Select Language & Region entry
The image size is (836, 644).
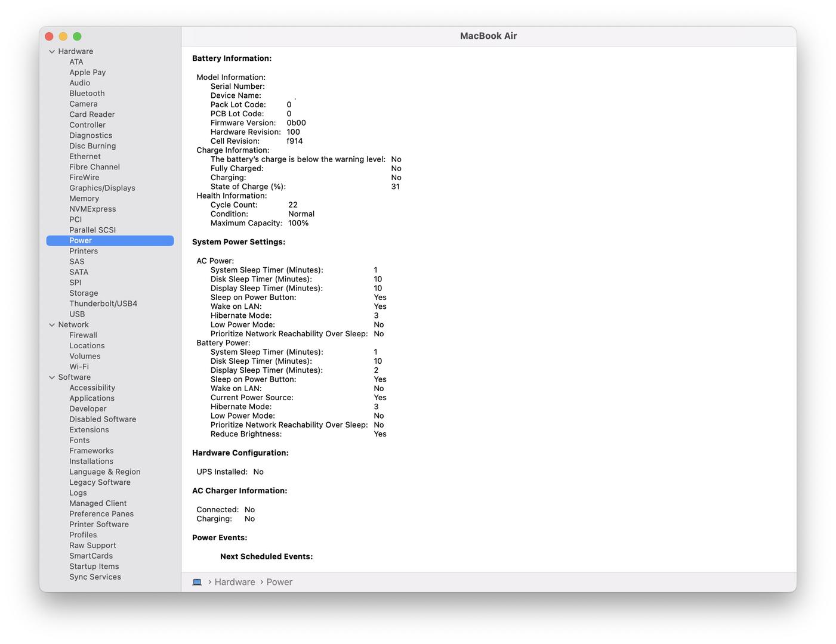pyautogui.click(x=105, y=472)
